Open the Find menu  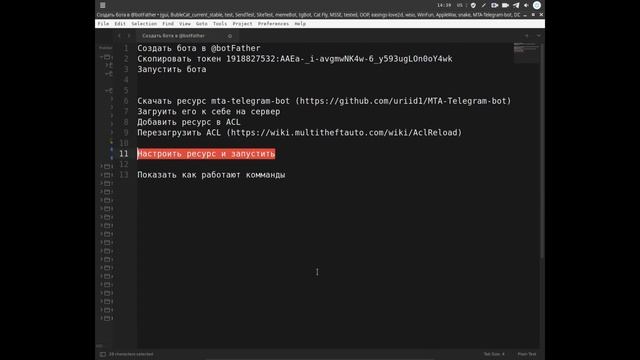pos(168,24)
